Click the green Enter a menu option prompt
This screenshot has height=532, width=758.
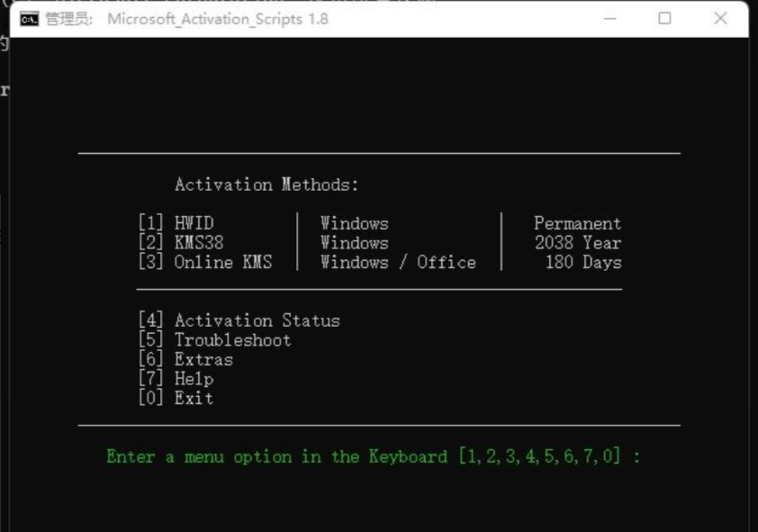pos(373,456)
